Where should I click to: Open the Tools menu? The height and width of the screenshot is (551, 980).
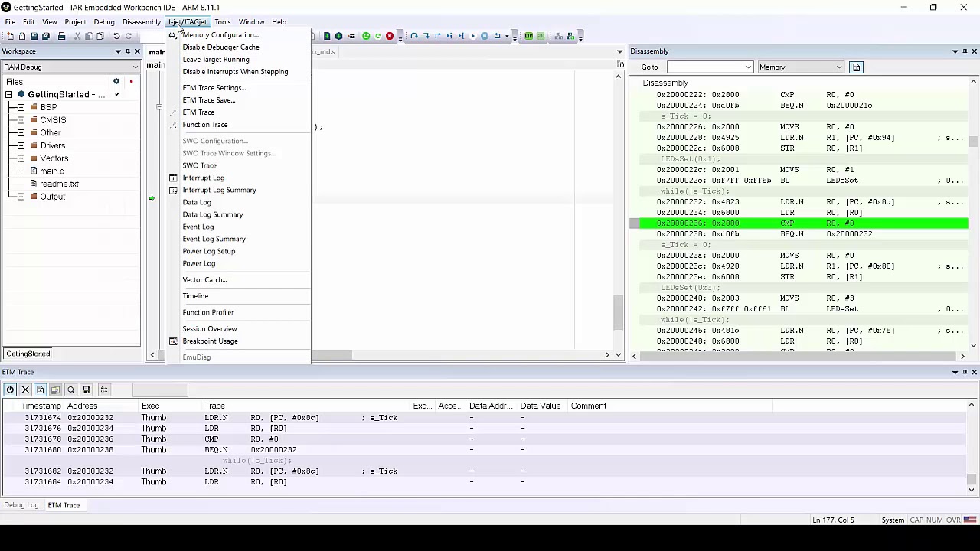pyautogui.click(x=222, y=22)
